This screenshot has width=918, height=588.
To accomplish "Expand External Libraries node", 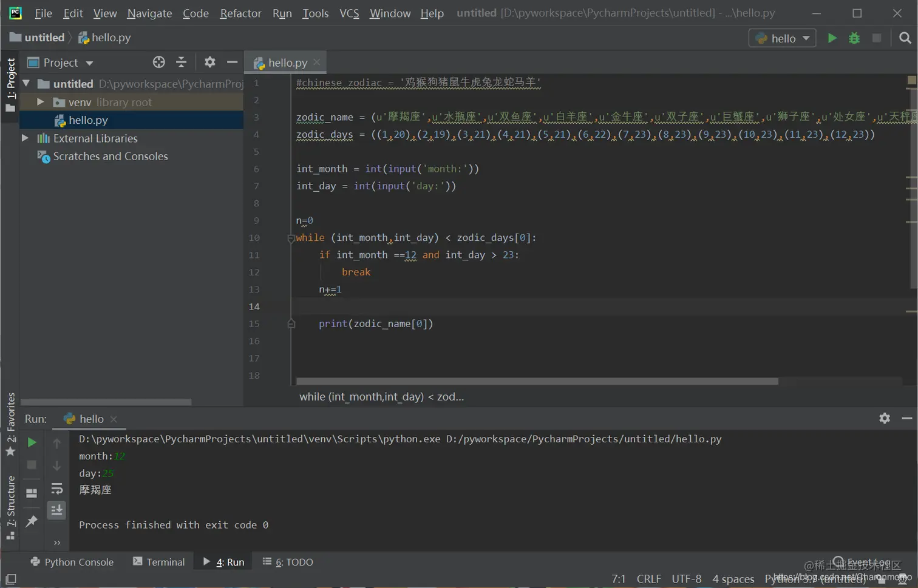I will click(25, 138).
